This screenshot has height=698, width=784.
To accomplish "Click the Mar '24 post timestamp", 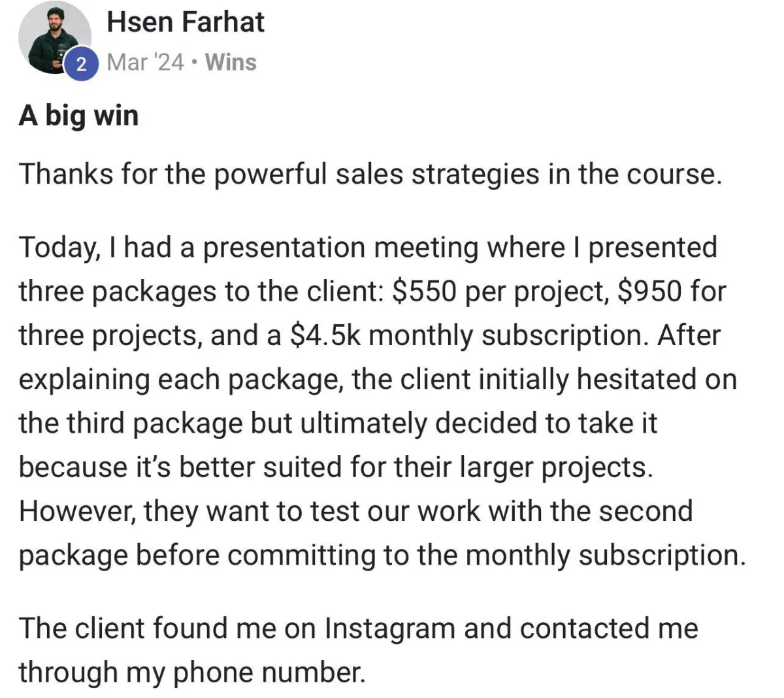I will [145, 63].
